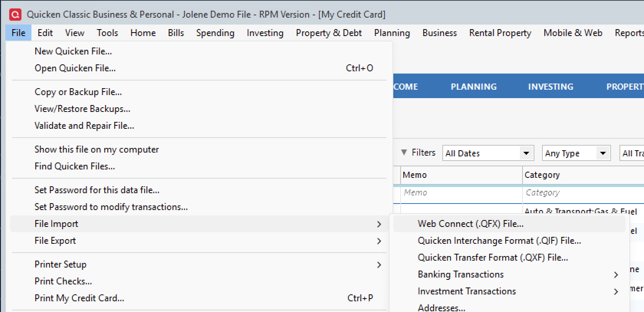
Task: Switch to the PLANNING tab
Action: 473,87
